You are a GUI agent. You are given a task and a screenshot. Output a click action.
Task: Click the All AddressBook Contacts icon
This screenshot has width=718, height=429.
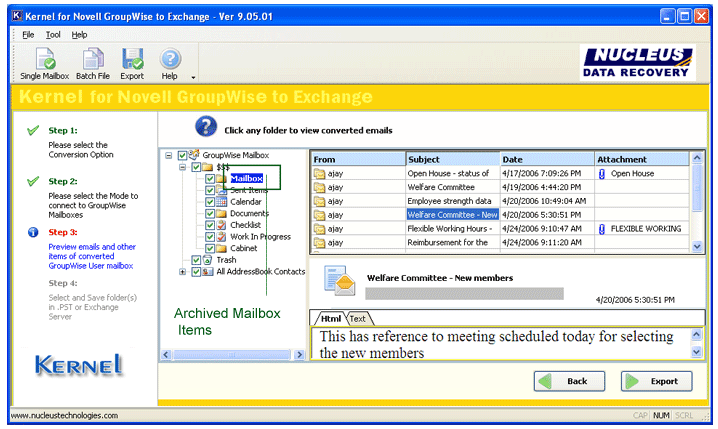tap(207, 272)
